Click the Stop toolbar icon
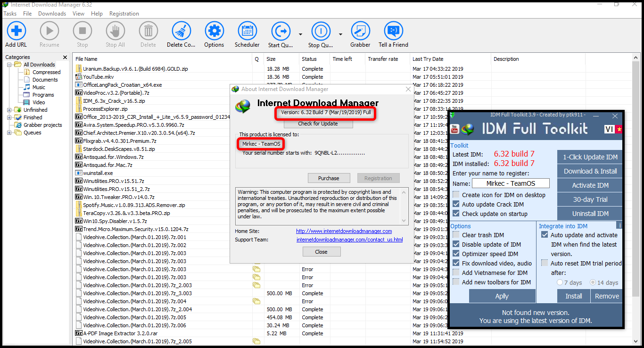This screenshot has width=644, height=348. pyautogui.click(x=82, y=31)
